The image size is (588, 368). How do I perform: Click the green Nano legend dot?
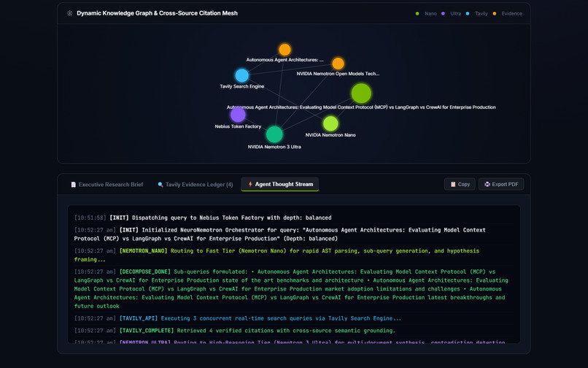tap(417, 14)
